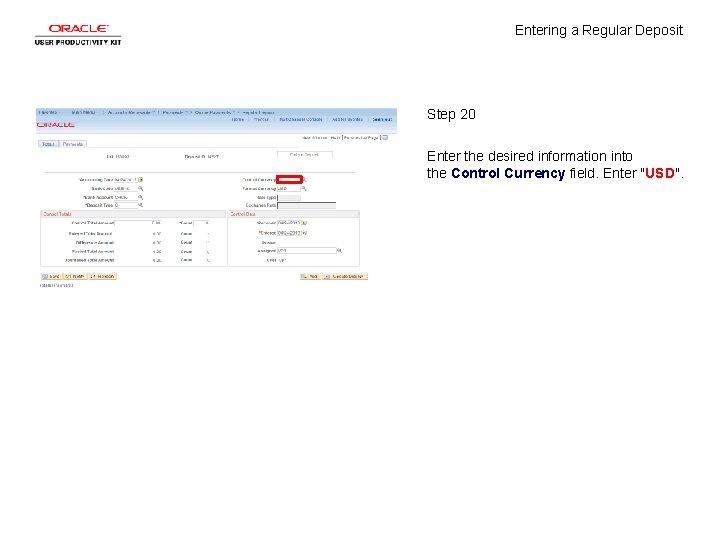Image resolution: width=720 pixels, height=540 pixels.
Task: Click the Exchange Rate field
Action: 307,205
